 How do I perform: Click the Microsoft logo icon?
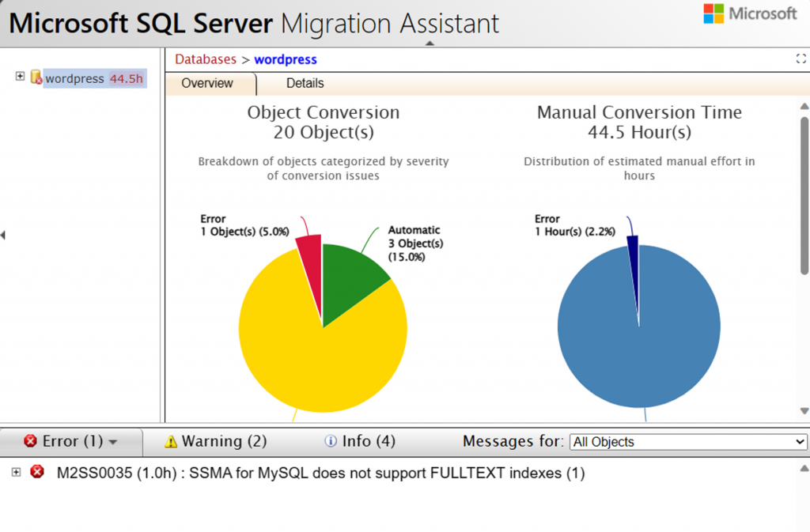tap(713, 14)
